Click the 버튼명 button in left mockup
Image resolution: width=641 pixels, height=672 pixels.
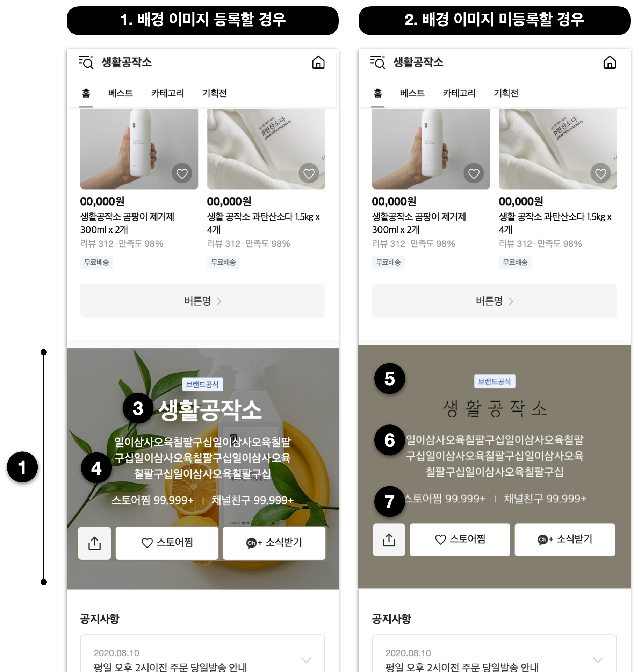point(202,301)
